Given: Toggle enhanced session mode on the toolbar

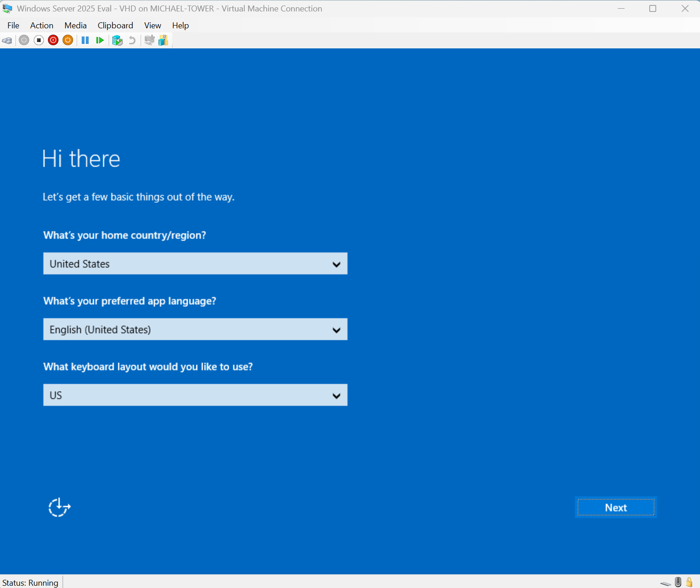Looking at the screenshot, I should (149, 40).
